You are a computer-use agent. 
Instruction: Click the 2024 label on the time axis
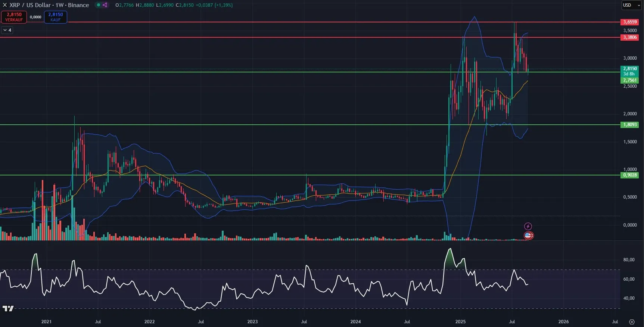coord(355,322)
